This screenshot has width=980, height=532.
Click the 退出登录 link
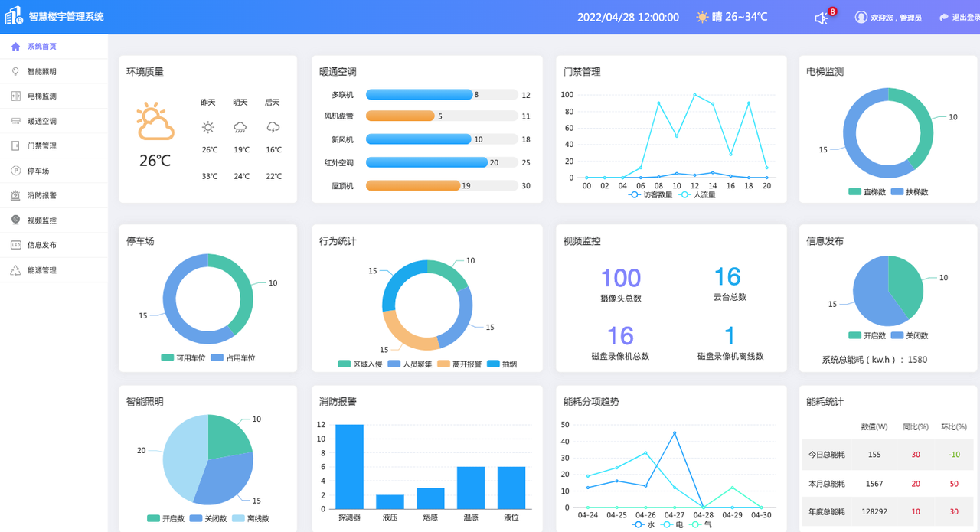coord(965,17)
